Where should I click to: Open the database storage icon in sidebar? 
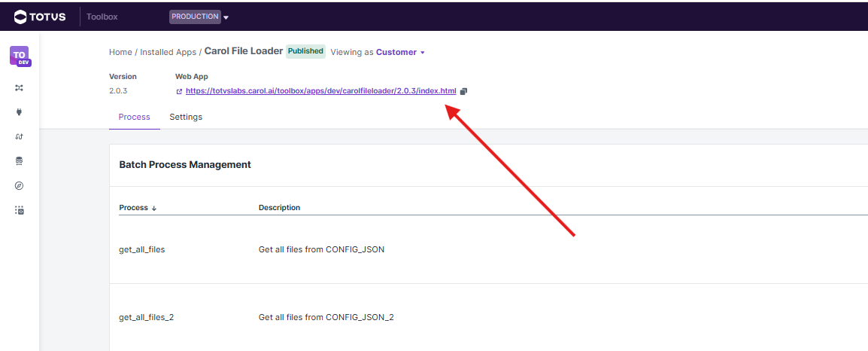click(20, 160)
